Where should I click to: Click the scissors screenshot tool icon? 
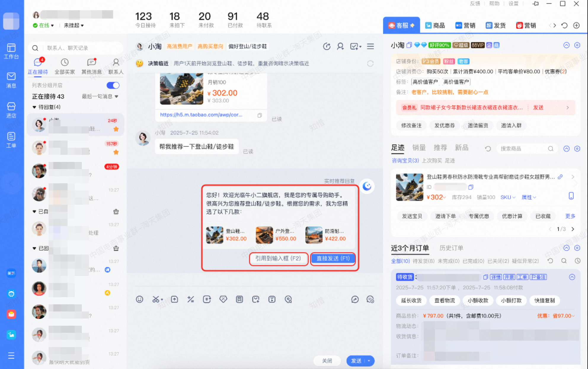(x=156, y=299)
